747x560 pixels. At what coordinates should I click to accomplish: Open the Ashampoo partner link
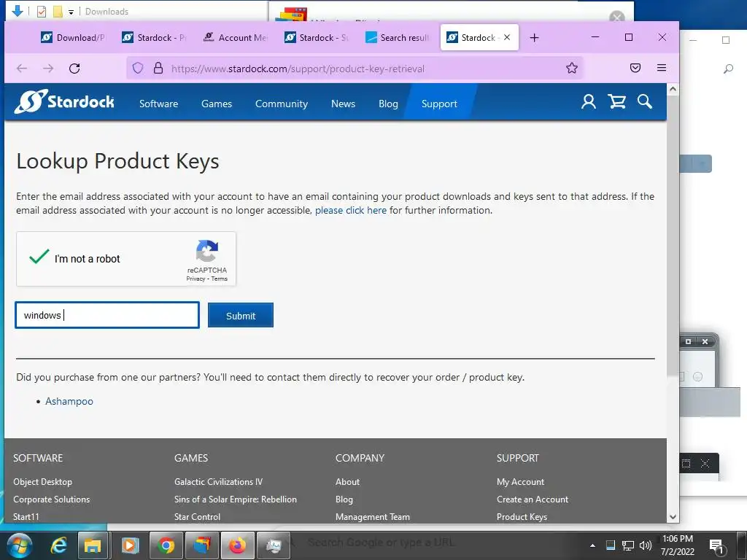69,402
